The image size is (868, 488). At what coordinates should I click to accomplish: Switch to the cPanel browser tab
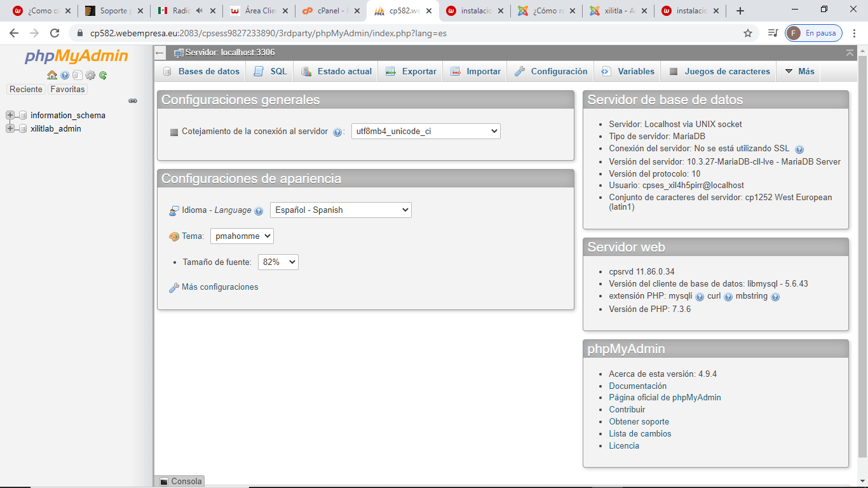pyautogui.click(x=331, y=11)
